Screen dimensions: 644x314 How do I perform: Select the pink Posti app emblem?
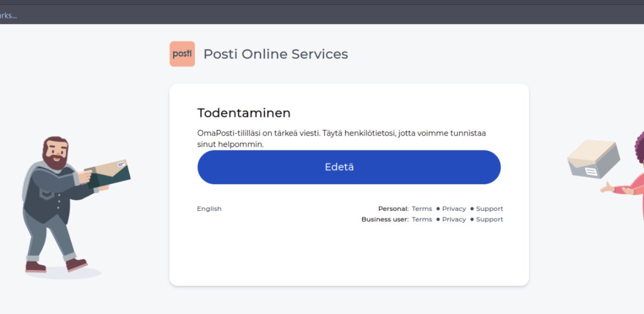tap(182, 54)
